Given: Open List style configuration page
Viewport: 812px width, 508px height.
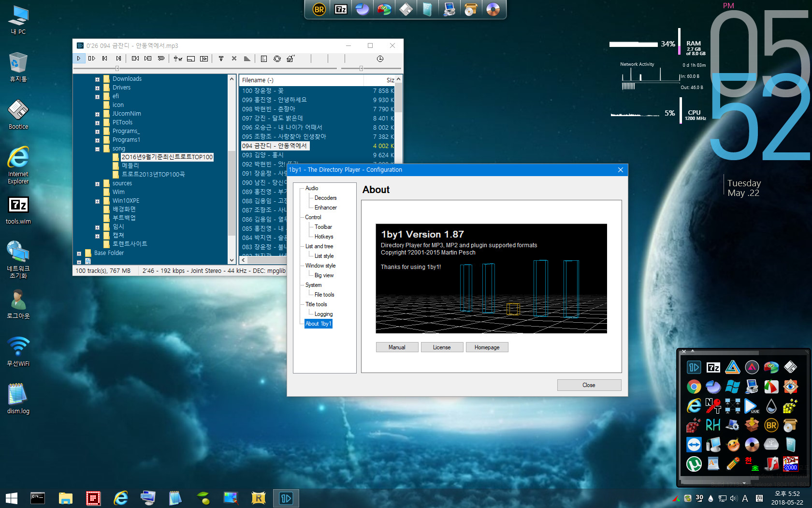Looking at the screenshot, I should [x=324, y=256].
